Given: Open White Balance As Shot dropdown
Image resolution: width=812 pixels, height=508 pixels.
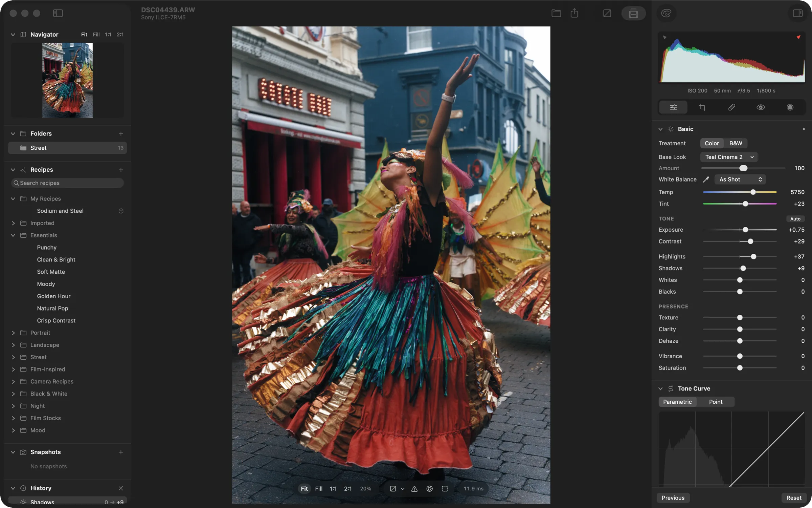Looking at the screenshot, I should point(740,179).
